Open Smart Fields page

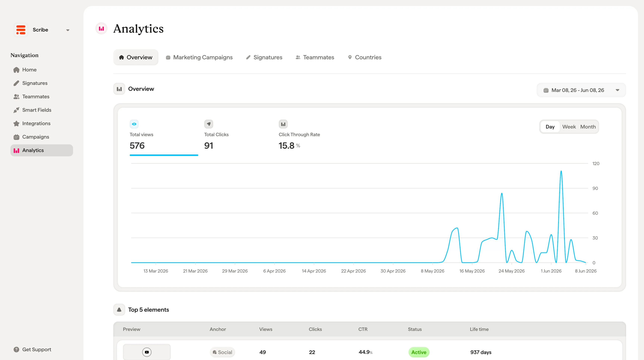click(42, 110)
